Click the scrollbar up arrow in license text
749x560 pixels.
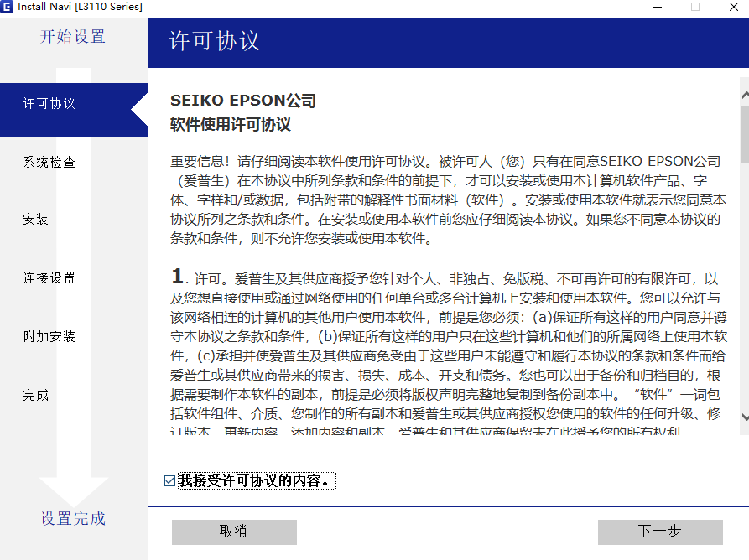point(745,95)
